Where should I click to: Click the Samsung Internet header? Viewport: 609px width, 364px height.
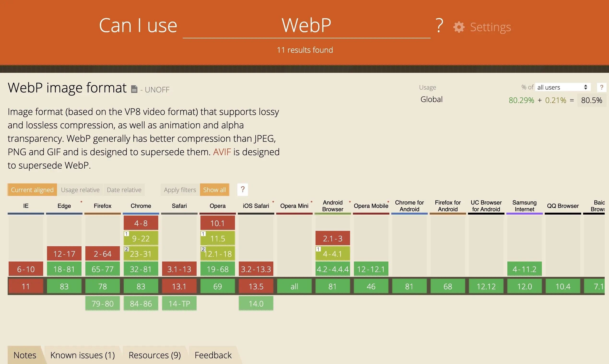[524, 206]
